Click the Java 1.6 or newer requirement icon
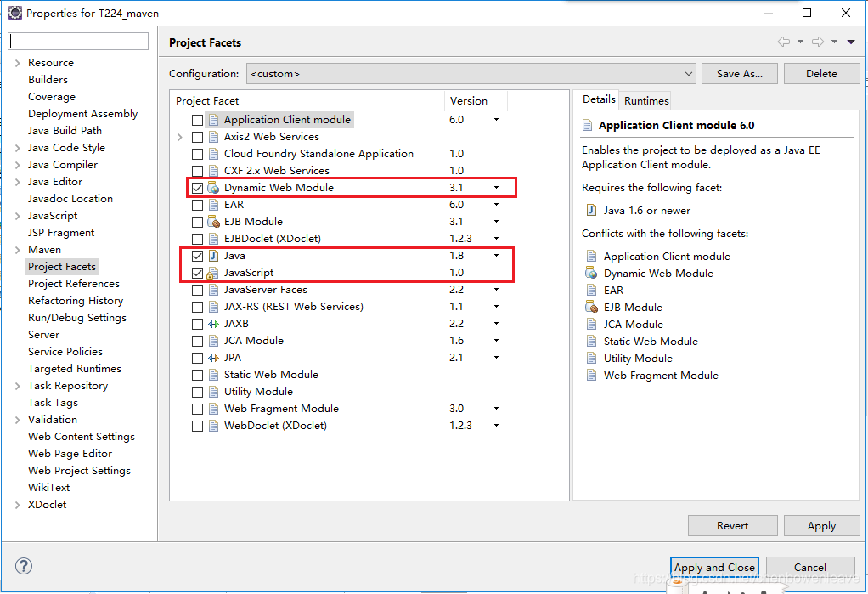 (x=591, y=210)
